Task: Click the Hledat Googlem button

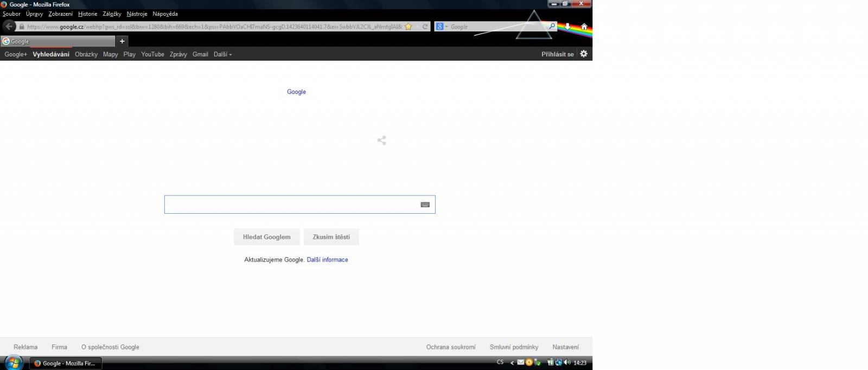Action: pyautogui.click(x=267, y=237)
